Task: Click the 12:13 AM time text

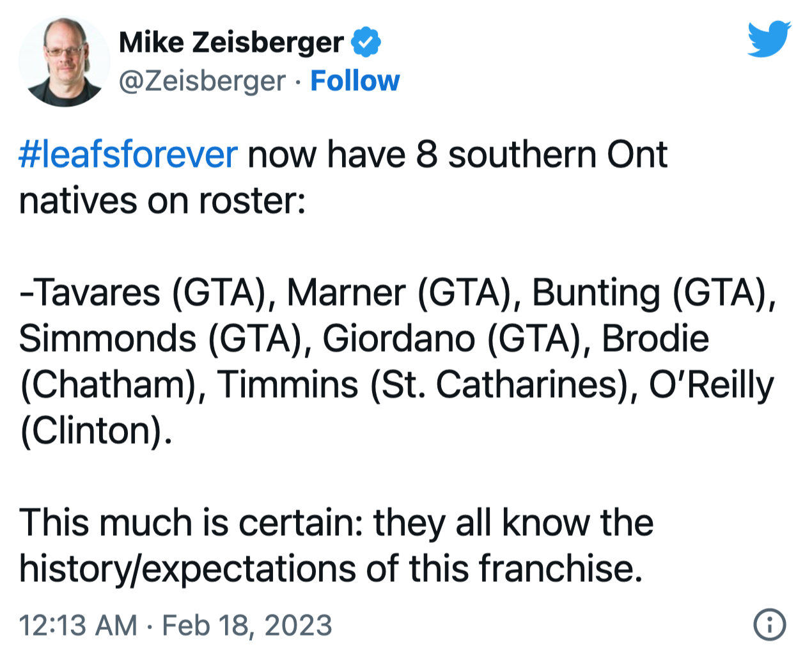Action: click(x=78, y=625)
